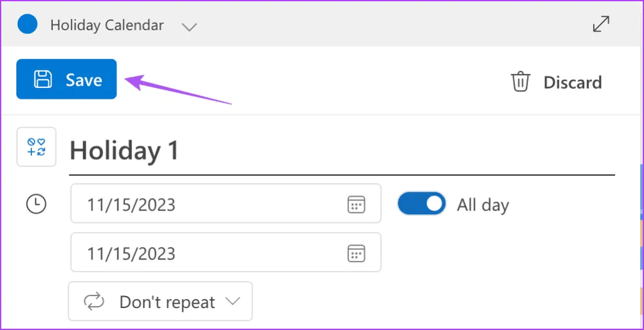Turn off the All day toggle
The image size is (644, 330).
point(421,204)
